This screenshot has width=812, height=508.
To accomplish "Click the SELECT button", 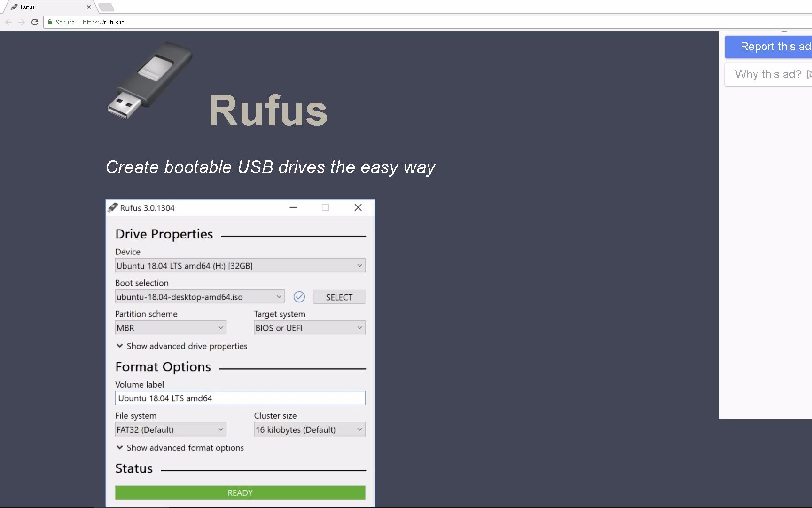I will pyautogui.click(x=339, y=297).
